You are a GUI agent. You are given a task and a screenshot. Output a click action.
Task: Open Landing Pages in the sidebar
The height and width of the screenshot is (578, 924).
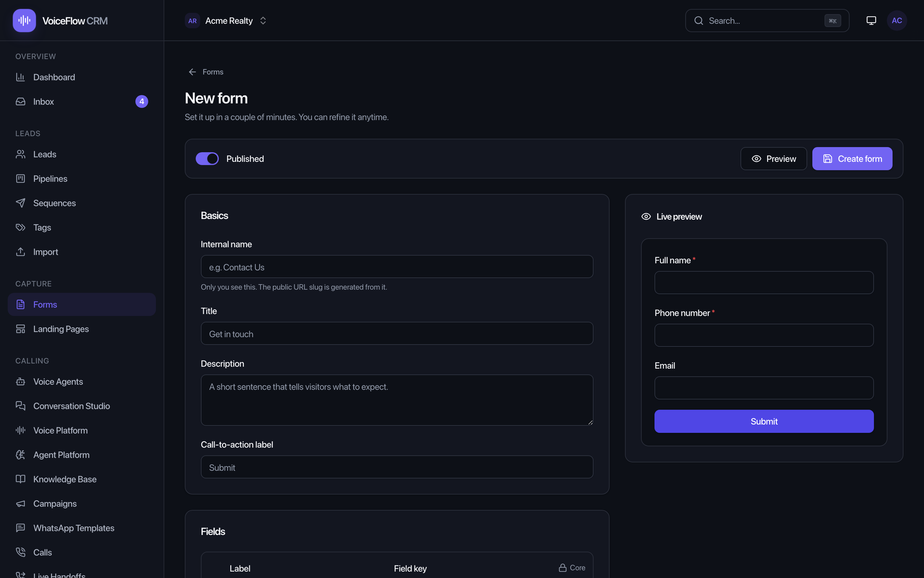tap(82, 329)
